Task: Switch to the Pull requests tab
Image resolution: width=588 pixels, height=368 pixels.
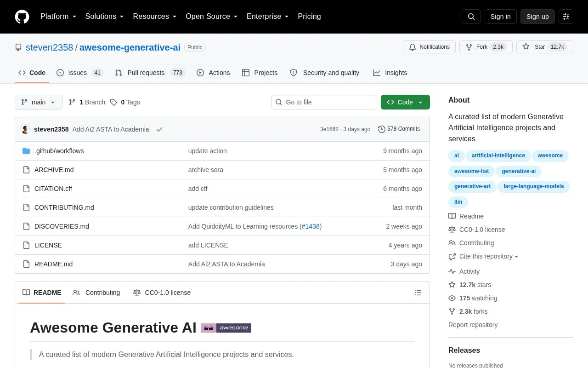Action: pyautogui.click(x=150, y=73)
